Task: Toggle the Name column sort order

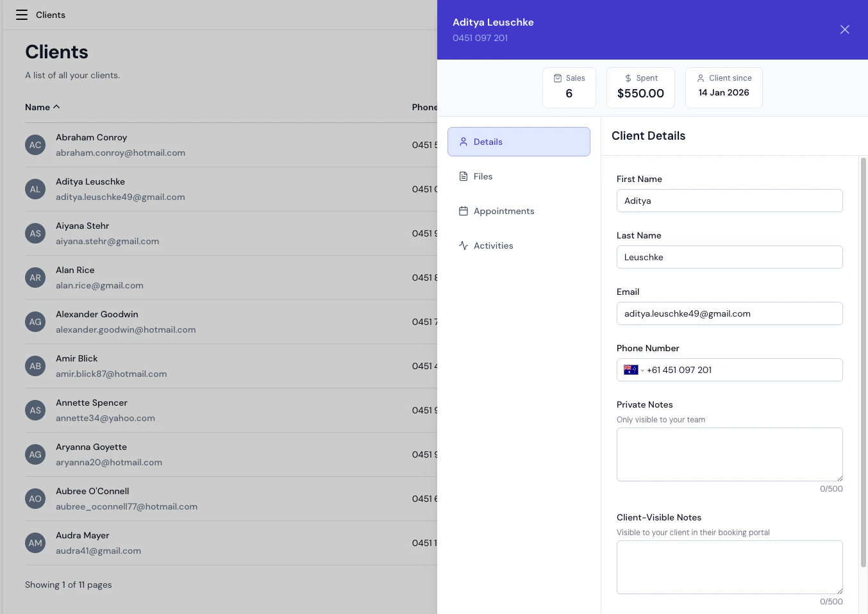Action: click(42, 107)
